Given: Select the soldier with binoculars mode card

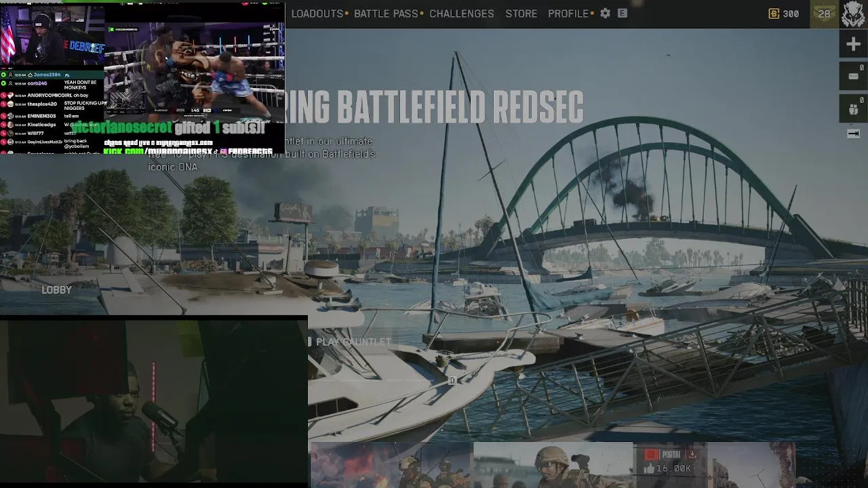Looking at the screenshot, I should [553, 465].
